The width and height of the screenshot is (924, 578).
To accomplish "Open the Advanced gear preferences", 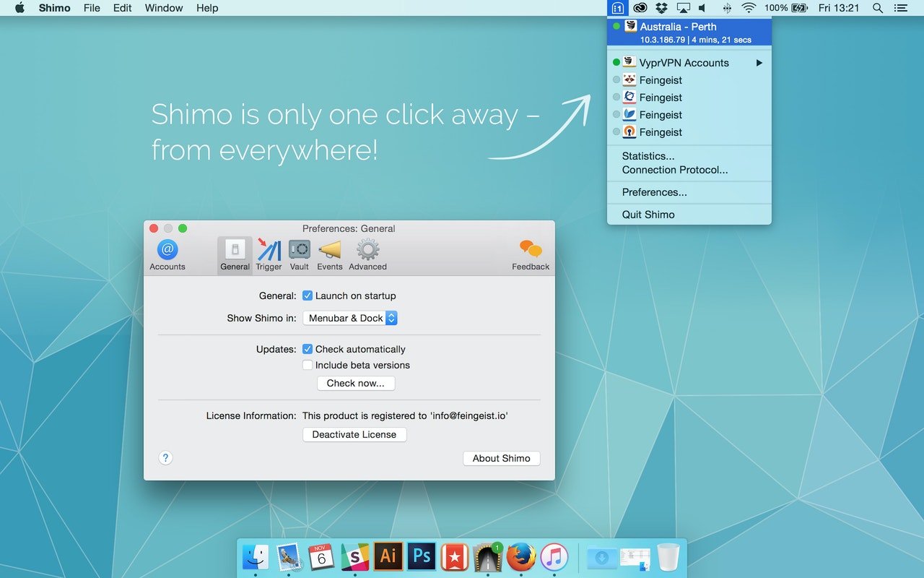I will pos(367,255).
